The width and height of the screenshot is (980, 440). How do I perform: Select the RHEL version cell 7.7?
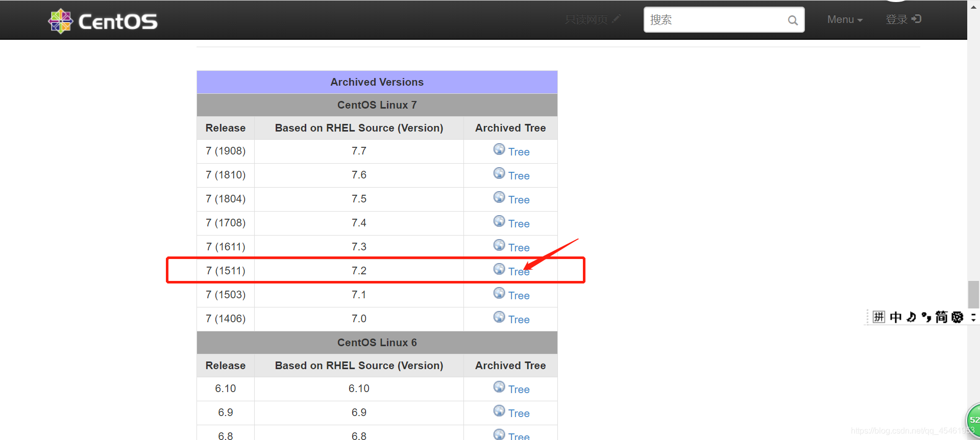(x=359, y=151)
